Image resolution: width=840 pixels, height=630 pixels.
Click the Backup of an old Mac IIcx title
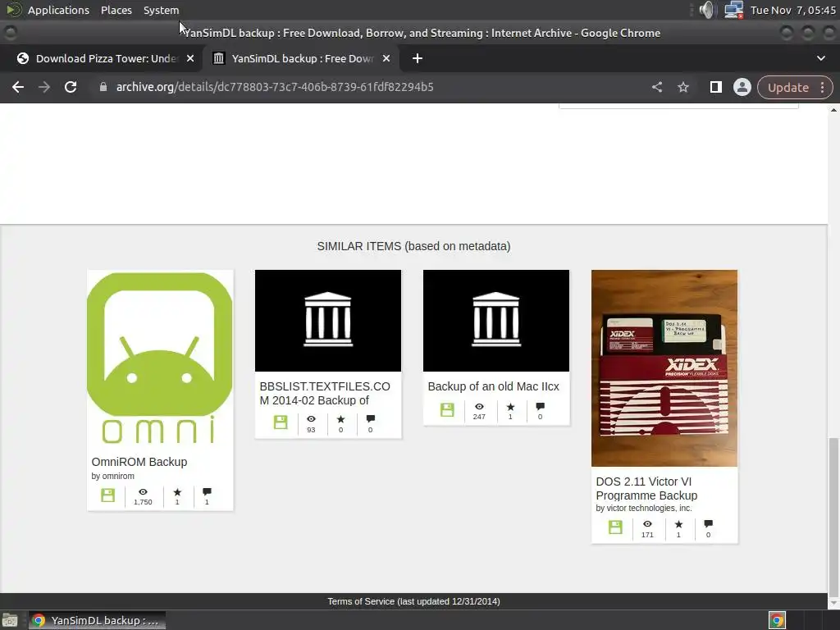pos(493,386)
